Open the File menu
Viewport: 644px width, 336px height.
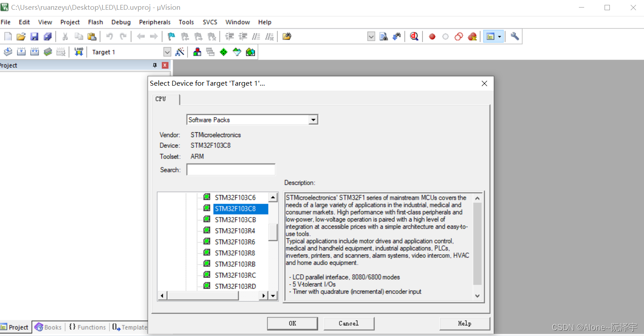(x=6, y=22)
